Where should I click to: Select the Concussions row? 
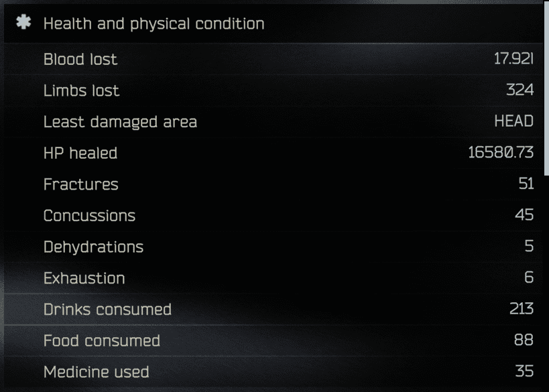(273, 215)
